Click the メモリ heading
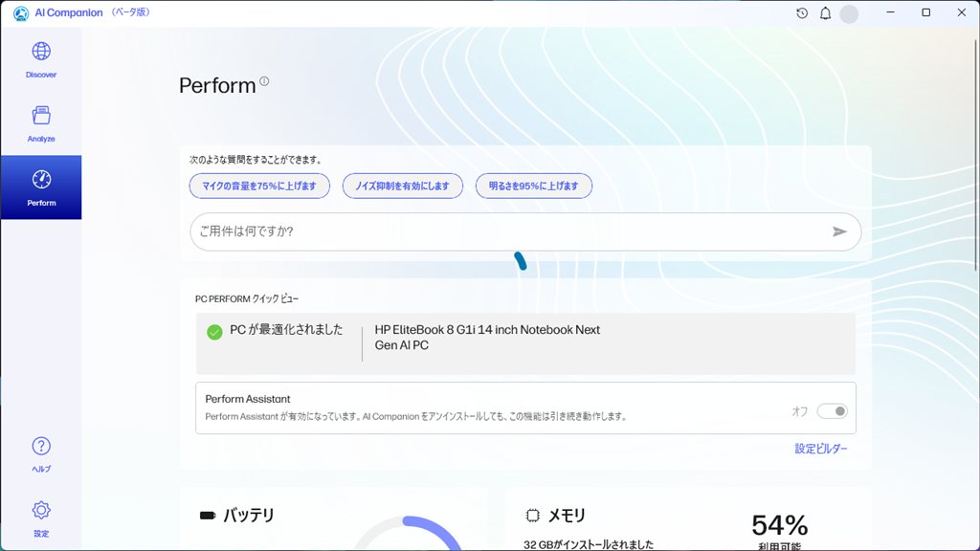980x551 pixels. coord(567,516)
